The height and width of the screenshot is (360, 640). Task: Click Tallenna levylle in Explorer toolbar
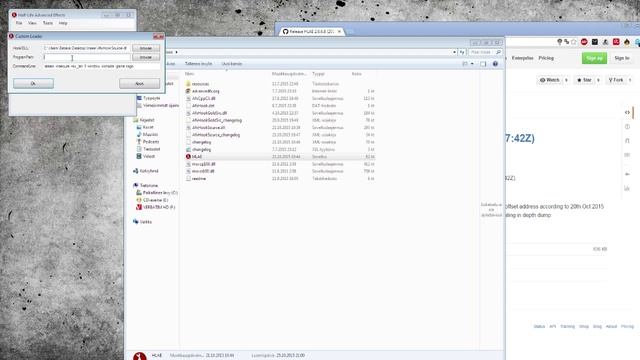pyautogui.click(x=198, y=64)
